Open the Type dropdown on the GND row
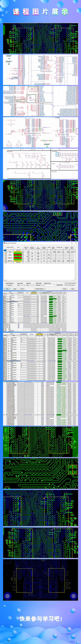 [22, 255]
